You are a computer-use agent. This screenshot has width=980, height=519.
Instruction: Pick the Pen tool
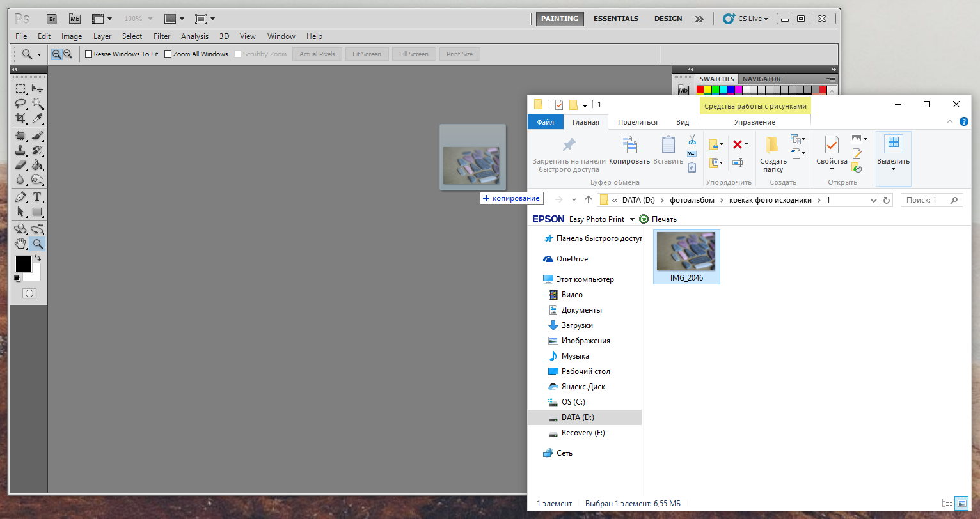[x=20, y=197]
